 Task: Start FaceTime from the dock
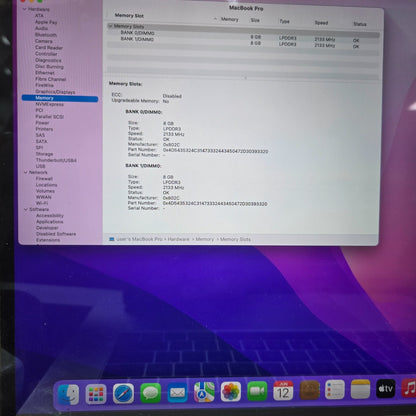[257, 391]
